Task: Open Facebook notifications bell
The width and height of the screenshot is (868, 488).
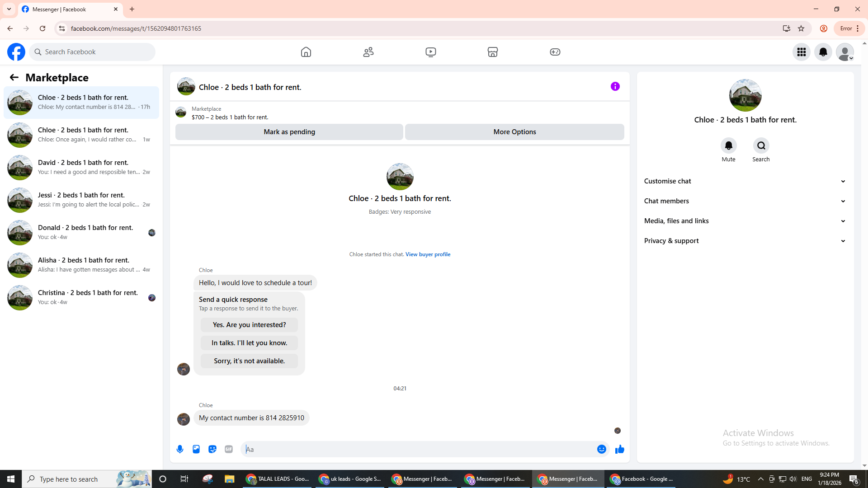Action: pos(823,52)
